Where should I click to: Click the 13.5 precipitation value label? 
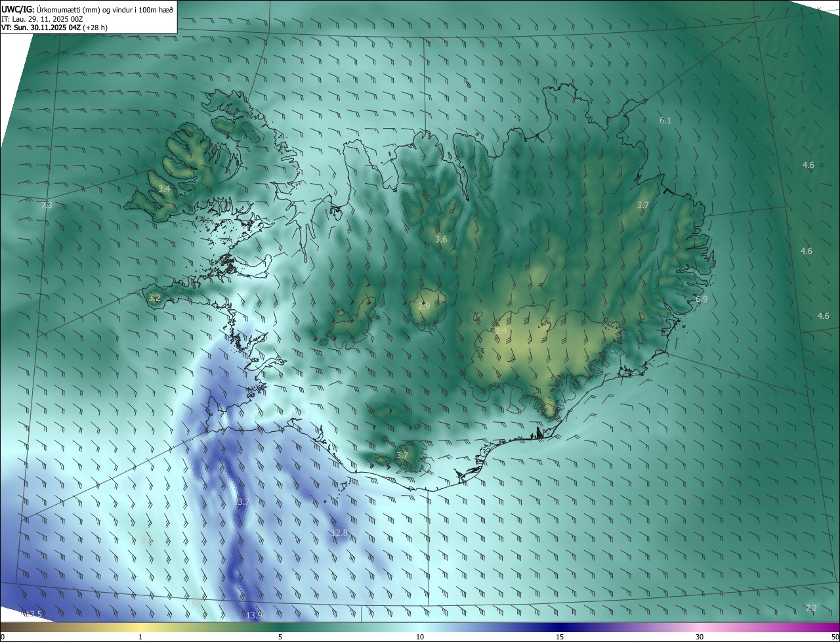(33, 614)
